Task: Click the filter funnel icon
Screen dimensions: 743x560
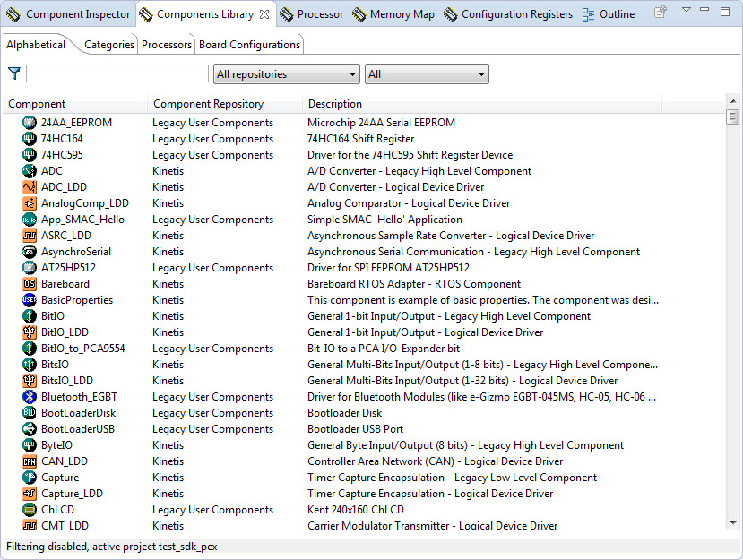Action: click(x=14, y=73)
